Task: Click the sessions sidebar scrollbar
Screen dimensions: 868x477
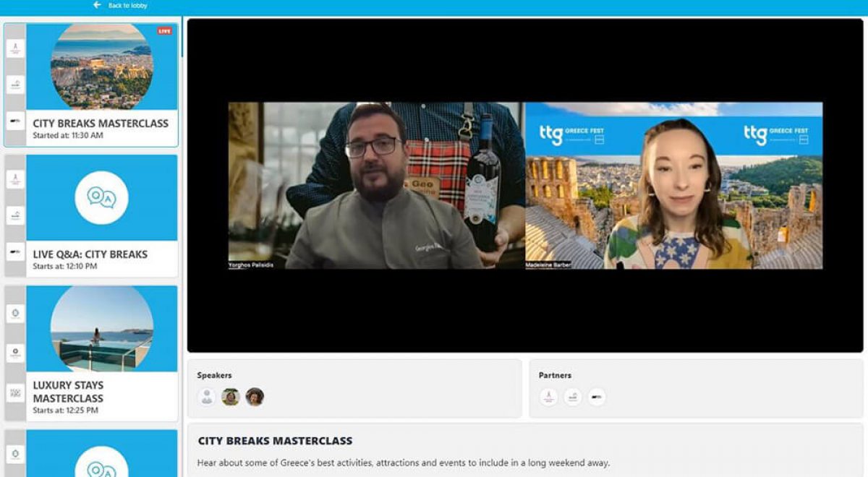Action: (182, 36)
